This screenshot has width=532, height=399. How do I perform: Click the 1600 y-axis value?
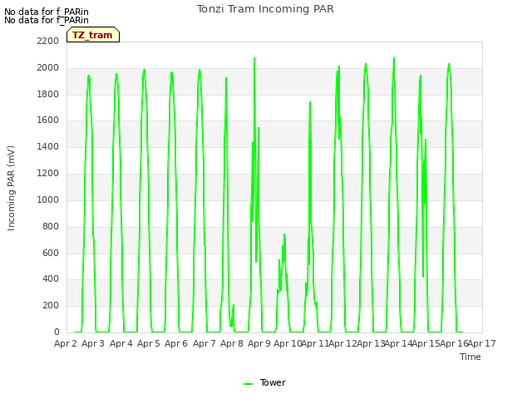[x=48, y=121]
